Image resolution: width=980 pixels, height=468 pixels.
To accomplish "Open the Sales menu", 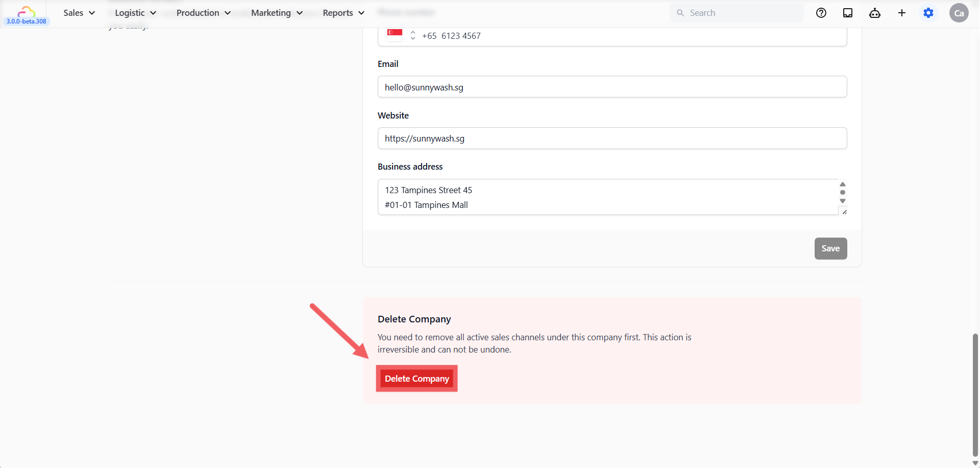I will (x=79, y=13).
